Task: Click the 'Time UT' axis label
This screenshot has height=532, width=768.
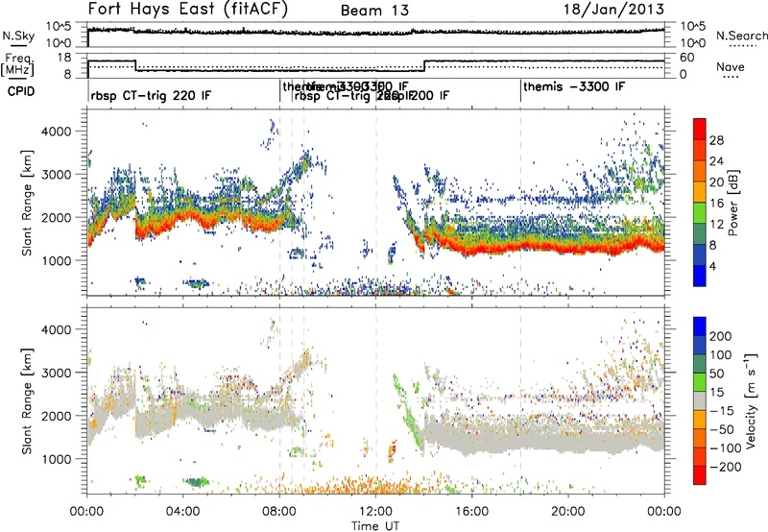Action: [x=375, y=525]
